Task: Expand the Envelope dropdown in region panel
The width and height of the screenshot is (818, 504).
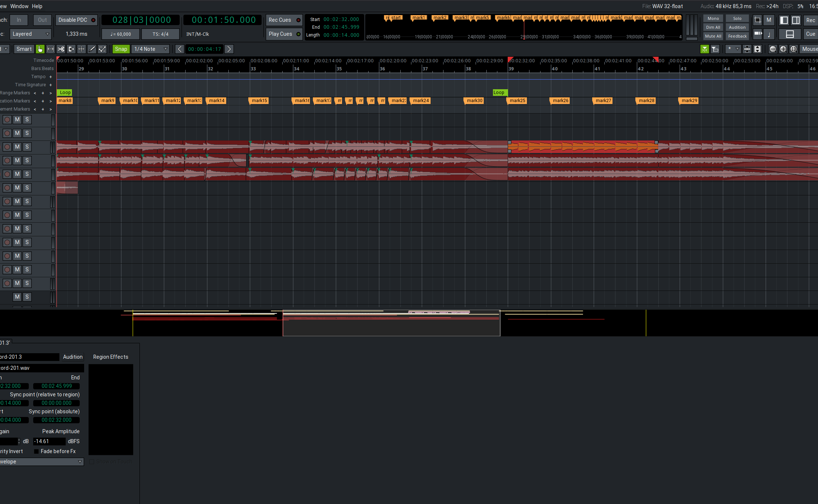Action: (x=41, y=462)
